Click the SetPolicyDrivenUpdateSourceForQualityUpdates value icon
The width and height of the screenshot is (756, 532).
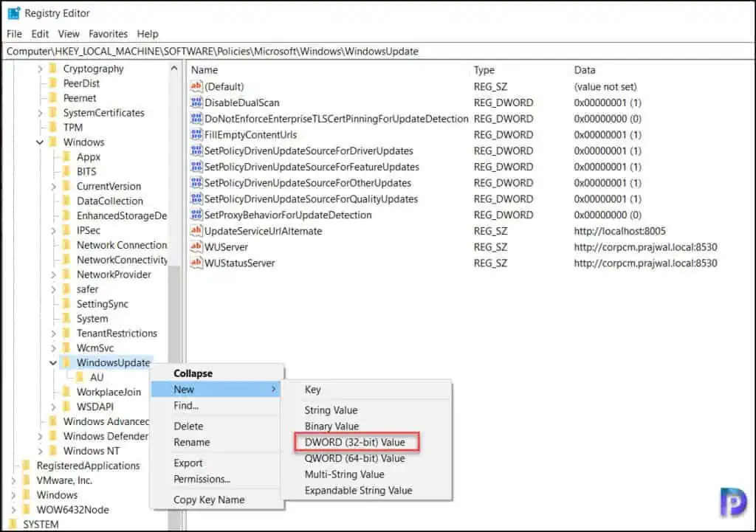[196, 198]
